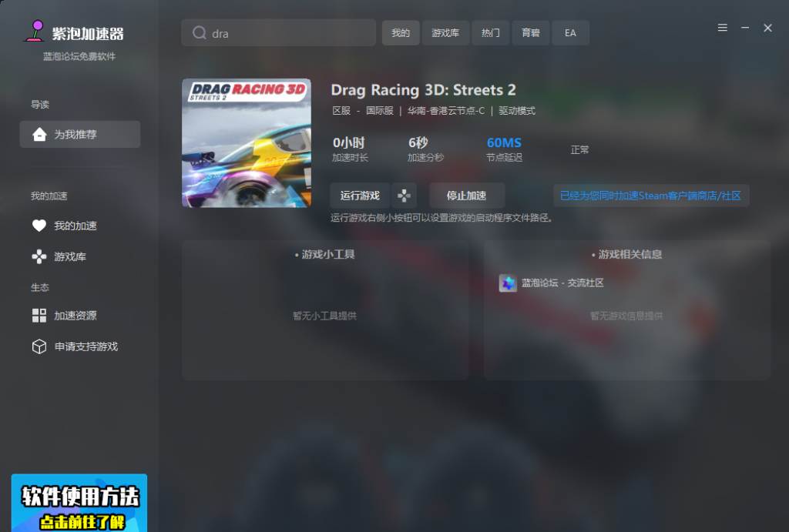Click the 驱动模式 mode text
This screenshot has height=532, width=789.
[517, 111]
